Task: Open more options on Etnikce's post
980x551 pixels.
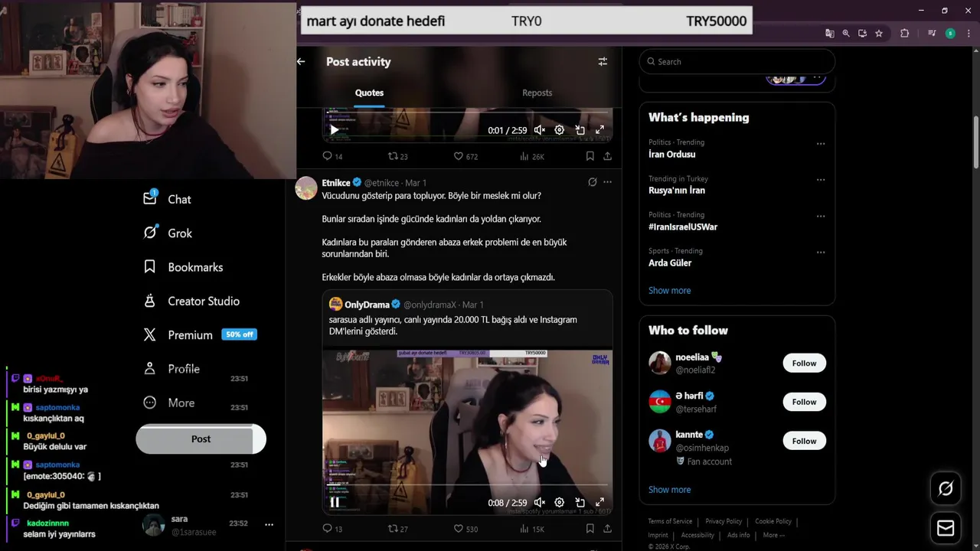Action: [x=607, y=182]
